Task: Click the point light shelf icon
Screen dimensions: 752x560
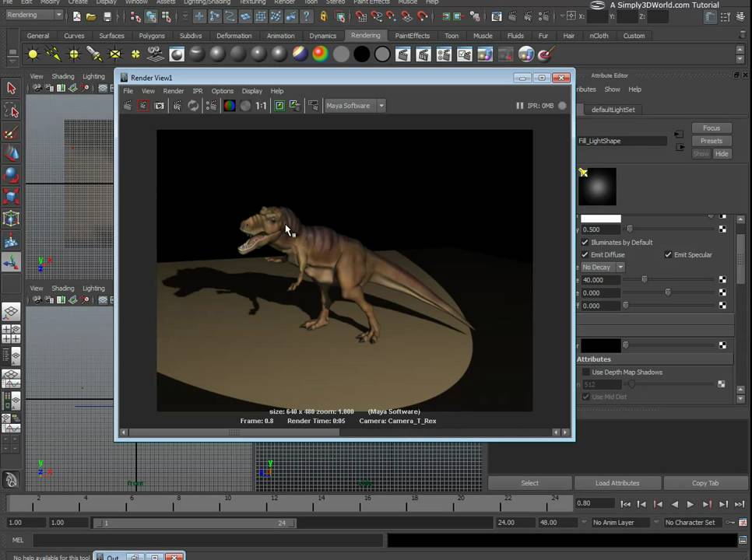Action: coord(74,54)
